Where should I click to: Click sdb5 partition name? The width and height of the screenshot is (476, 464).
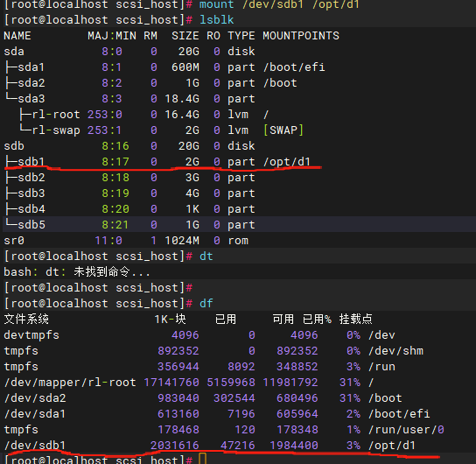pyautogui.click(x=31, y=225)
